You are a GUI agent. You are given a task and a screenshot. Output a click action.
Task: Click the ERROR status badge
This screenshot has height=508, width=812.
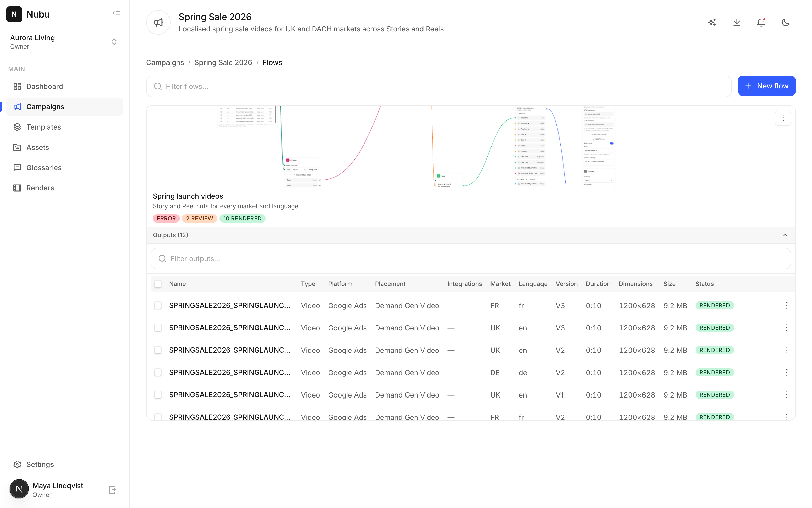[166, 218]
